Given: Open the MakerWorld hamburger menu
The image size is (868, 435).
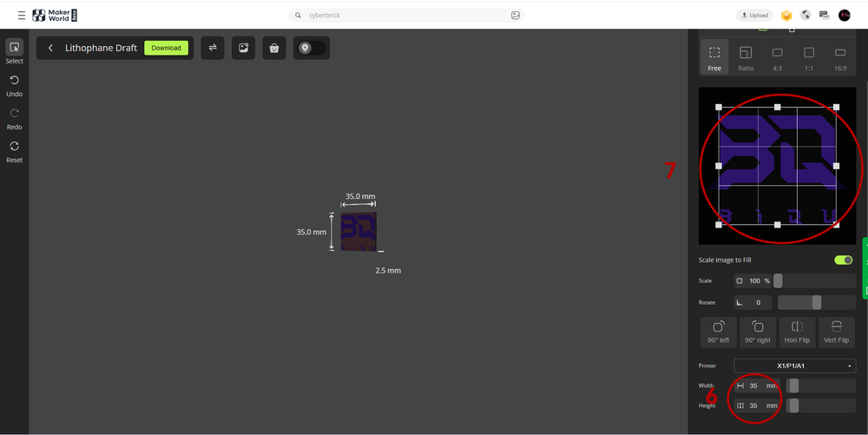Looking at the screenshot, I should click(22, 16).
